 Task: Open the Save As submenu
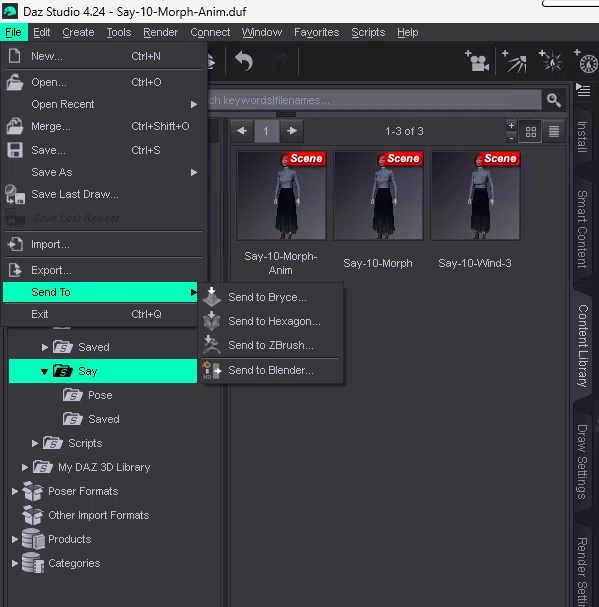(103, 172)
